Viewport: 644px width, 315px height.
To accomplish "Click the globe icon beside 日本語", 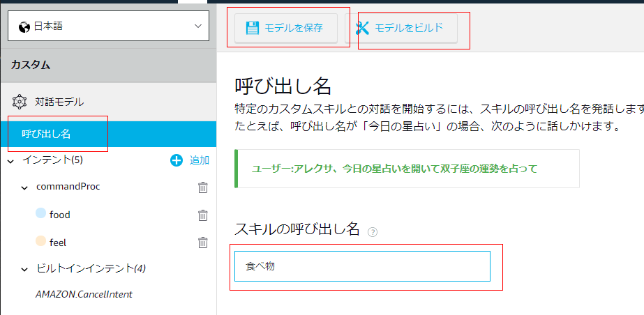I will click(24, 27).
